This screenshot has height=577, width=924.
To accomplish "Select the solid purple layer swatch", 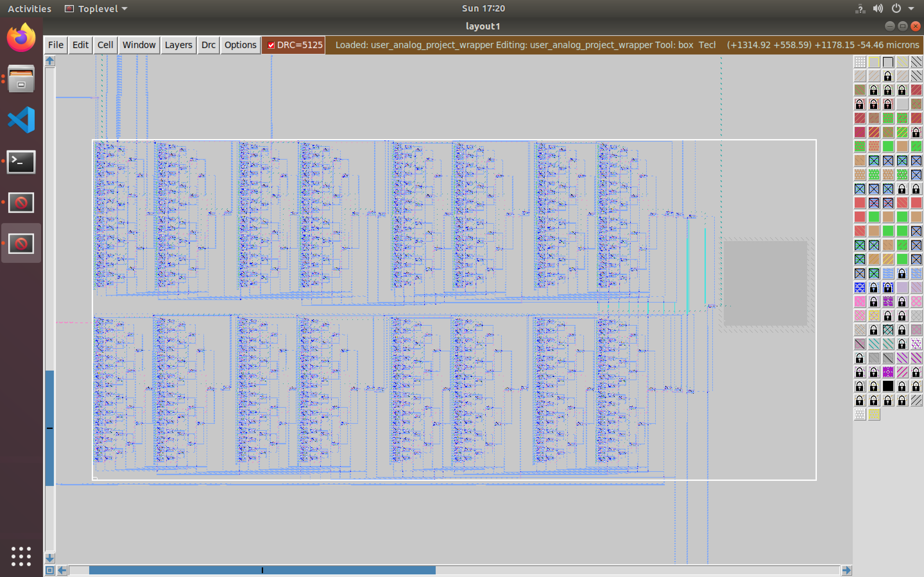I will point(888,372).
